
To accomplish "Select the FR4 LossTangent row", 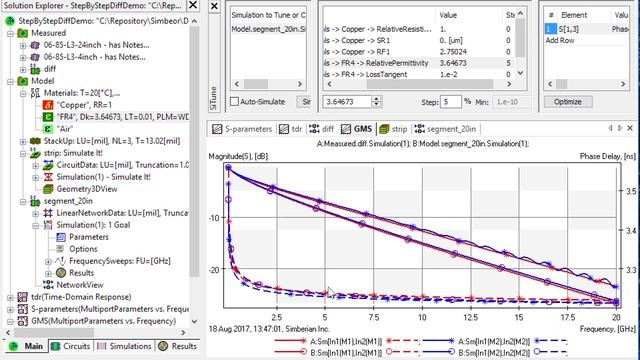I will (418, 74).
